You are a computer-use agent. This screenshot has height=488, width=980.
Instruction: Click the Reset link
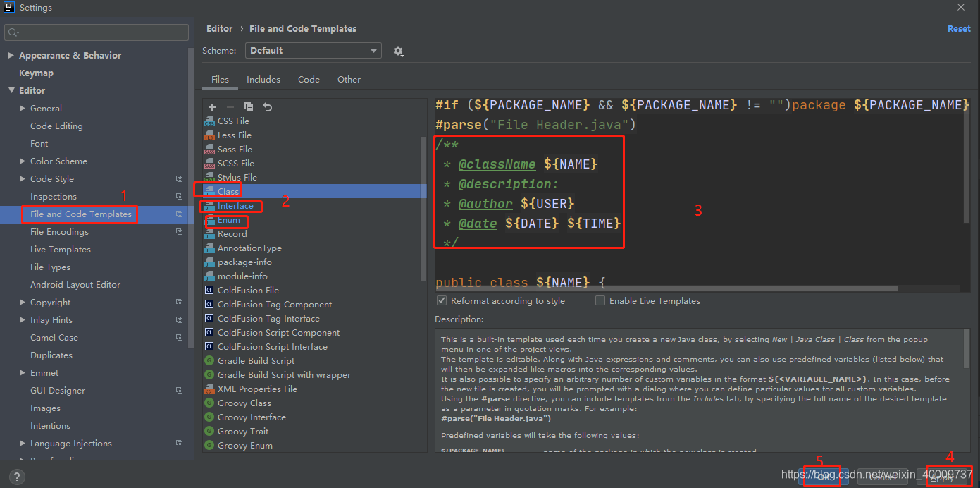(x=959, y=29)
